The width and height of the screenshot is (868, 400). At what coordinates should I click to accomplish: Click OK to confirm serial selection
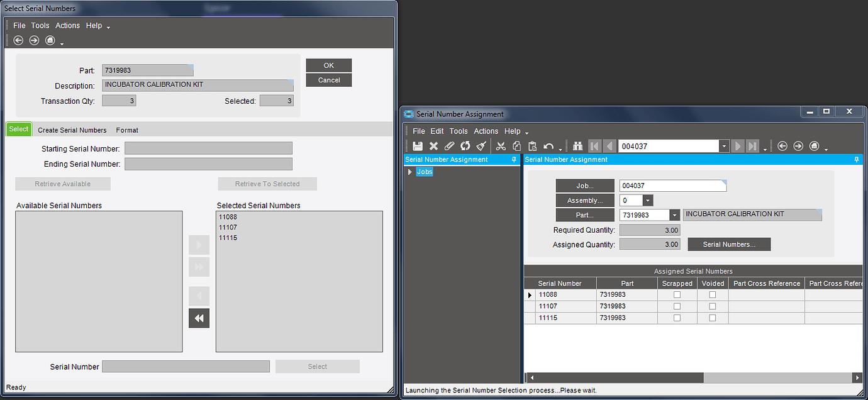[x=328, y=65]
